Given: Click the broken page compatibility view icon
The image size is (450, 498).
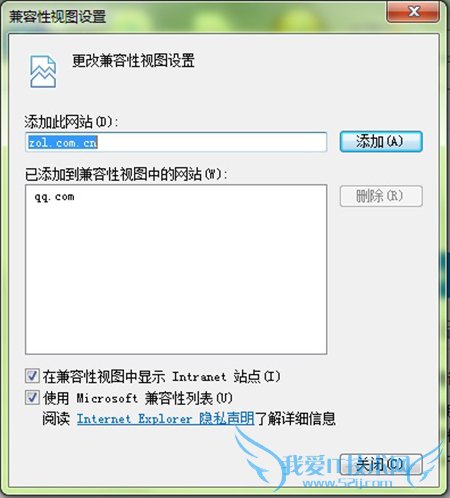Looking at the screenshot, I should (x=43, y=72).
